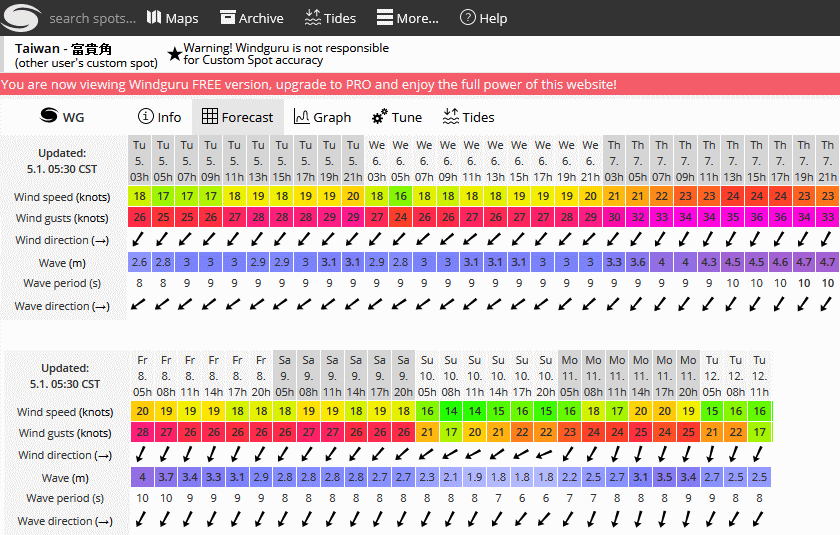Click wind speed 14 at Su 10. 08h

point(451,411)
